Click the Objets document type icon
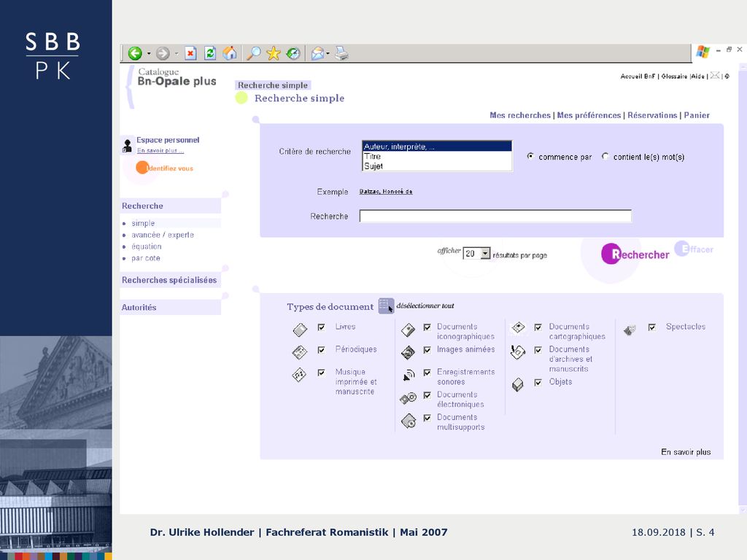Screen dimensions: 747x560 coord(518,384)
